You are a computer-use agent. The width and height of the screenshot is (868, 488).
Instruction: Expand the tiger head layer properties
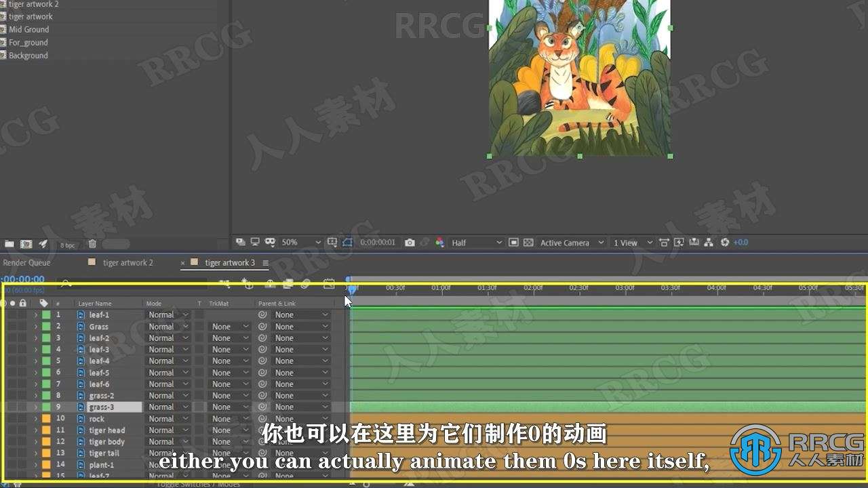pyautogui.click(x=35, y=430)
